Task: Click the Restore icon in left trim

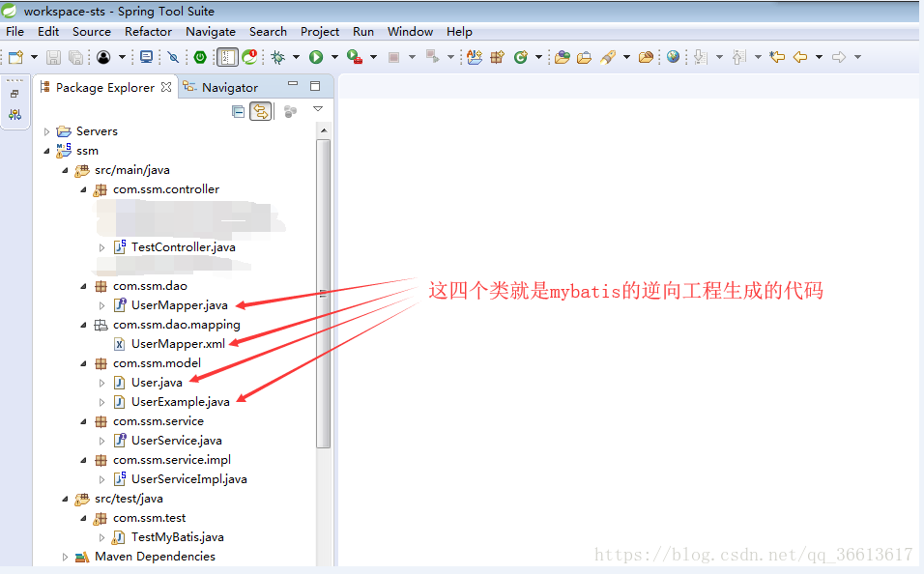Action: (14, 94)
